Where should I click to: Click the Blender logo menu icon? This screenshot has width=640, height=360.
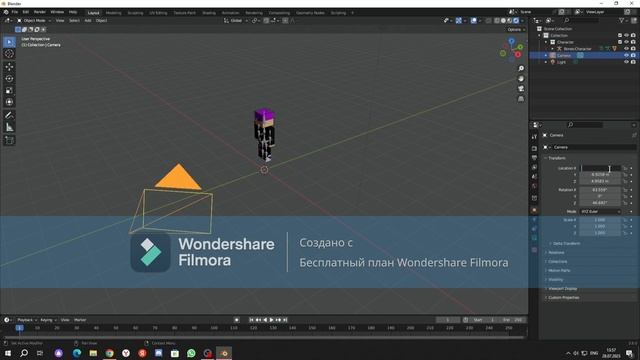point(6,12)
